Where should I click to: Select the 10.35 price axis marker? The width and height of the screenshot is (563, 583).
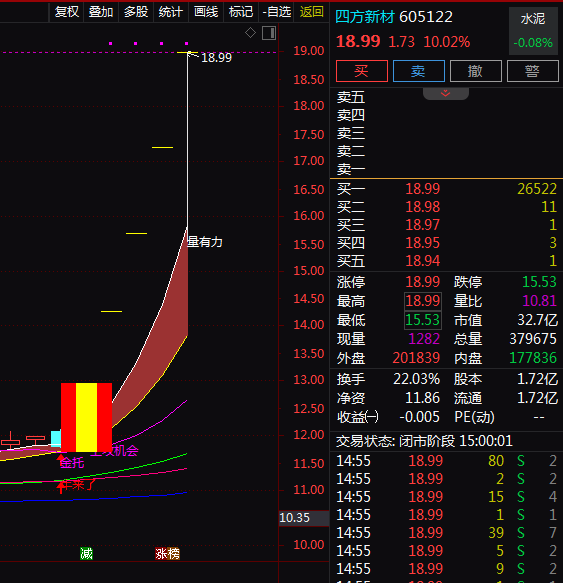click(x=303, y=518)
